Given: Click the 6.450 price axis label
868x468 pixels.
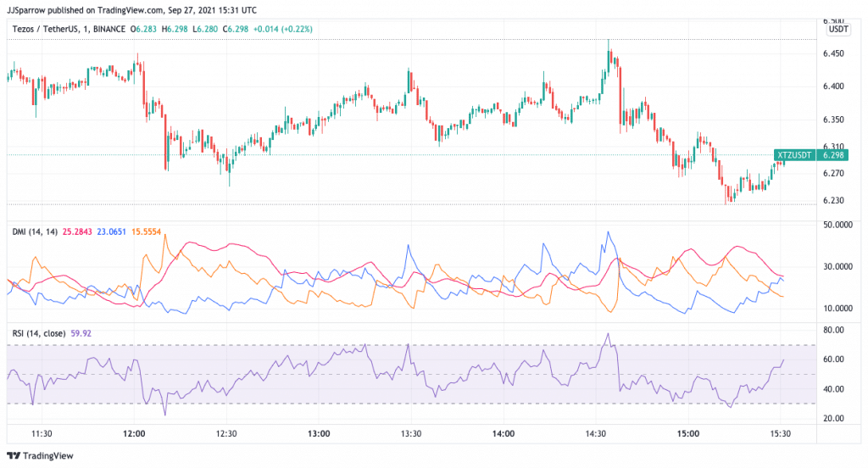Looking at the screenshot, I should coord(833,53).
